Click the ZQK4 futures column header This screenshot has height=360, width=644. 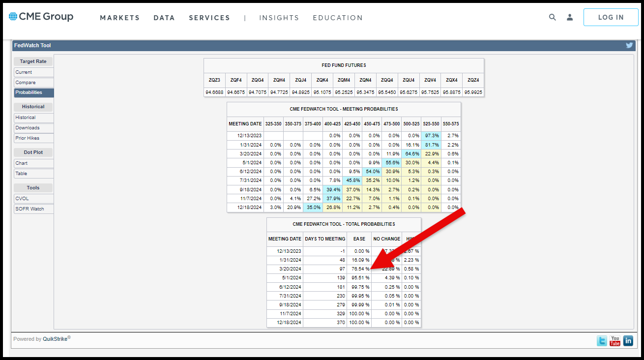point(322,80)
